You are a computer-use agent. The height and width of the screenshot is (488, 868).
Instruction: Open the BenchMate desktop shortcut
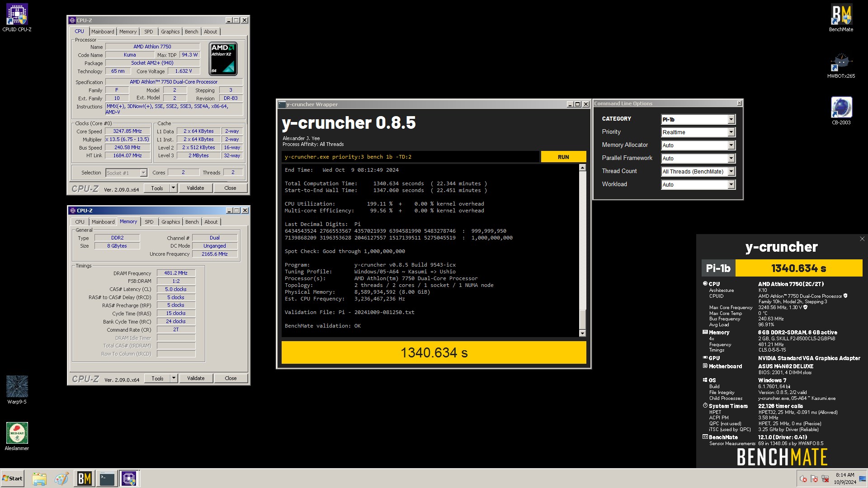841,18
